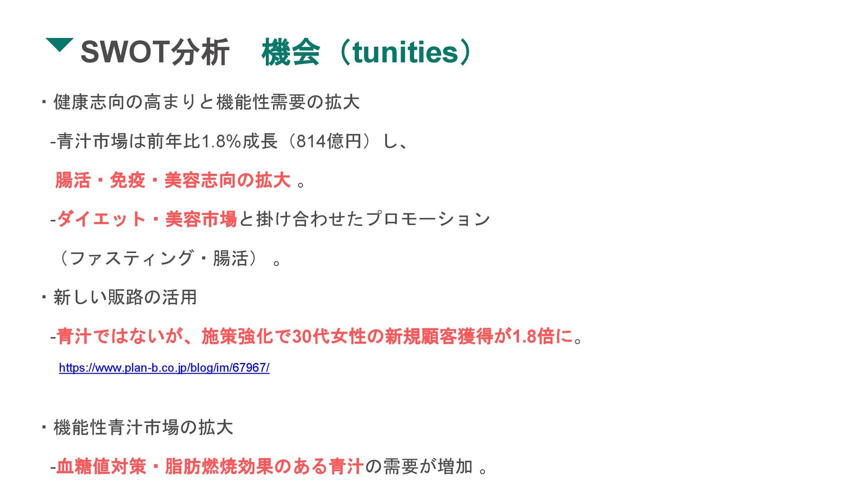
Task: Select the 新しい販路の活用 bullet text
Action: [125, 297]
